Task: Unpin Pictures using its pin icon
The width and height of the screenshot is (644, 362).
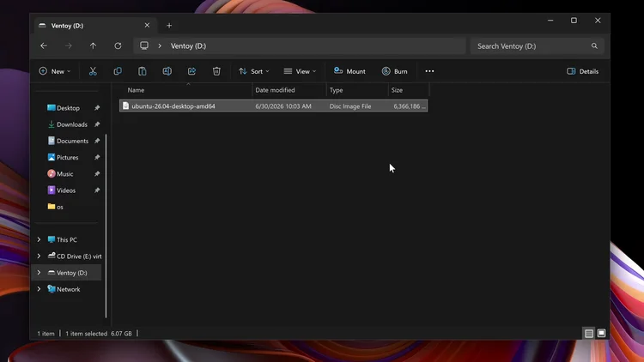Action: click(x=97, y=157)
